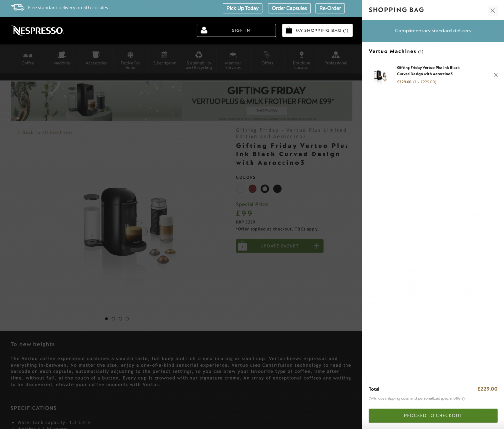This screenshot has height=429, width=504.
Task: Open Sustainability and Recycling icon
Action: [199, 55]
